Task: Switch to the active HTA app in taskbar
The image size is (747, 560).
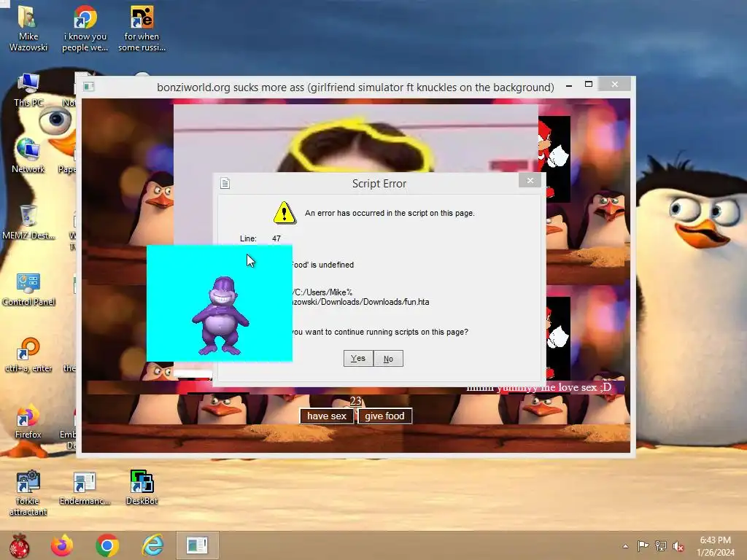Action: click(x=197, y=545)
